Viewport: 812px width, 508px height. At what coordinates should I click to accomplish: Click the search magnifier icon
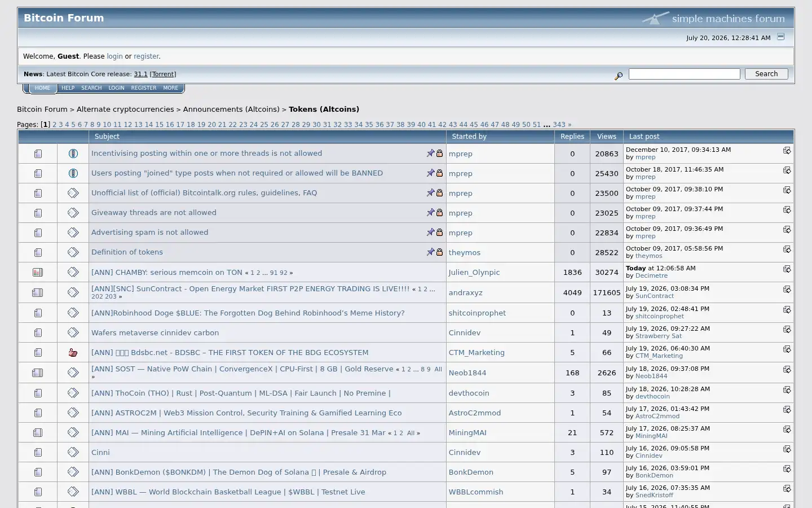click(x=619, y=76)
